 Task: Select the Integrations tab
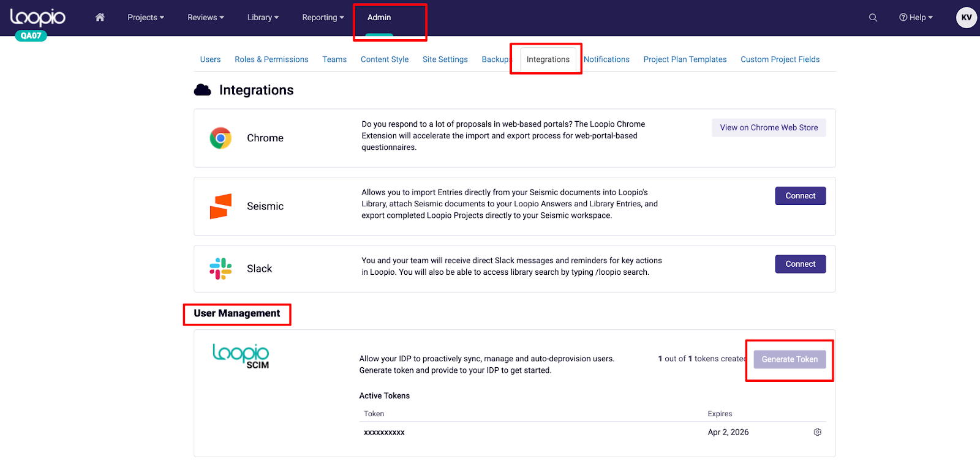[548, 59]
